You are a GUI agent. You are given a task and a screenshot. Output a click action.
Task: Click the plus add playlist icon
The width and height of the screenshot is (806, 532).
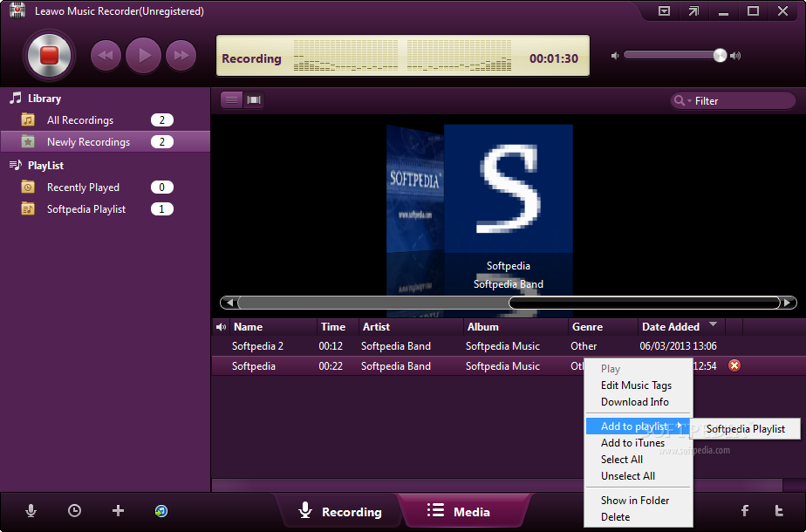119,511
